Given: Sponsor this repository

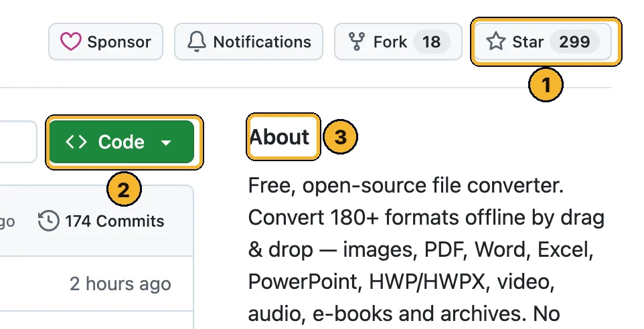Looking at the screenshot, I should 106,41.
